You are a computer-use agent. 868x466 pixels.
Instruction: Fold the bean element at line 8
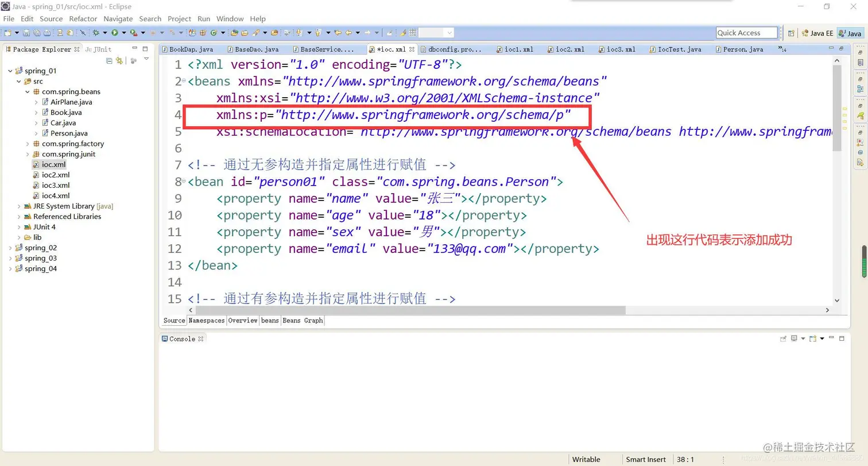[184, 182]
